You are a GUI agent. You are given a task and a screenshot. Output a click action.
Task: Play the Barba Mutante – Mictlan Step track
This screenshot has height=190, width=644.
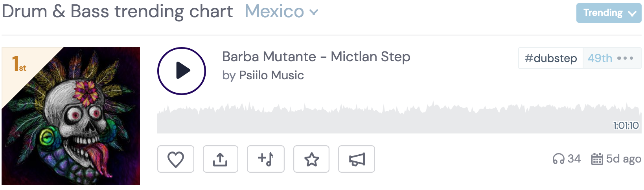coord(182,71)
